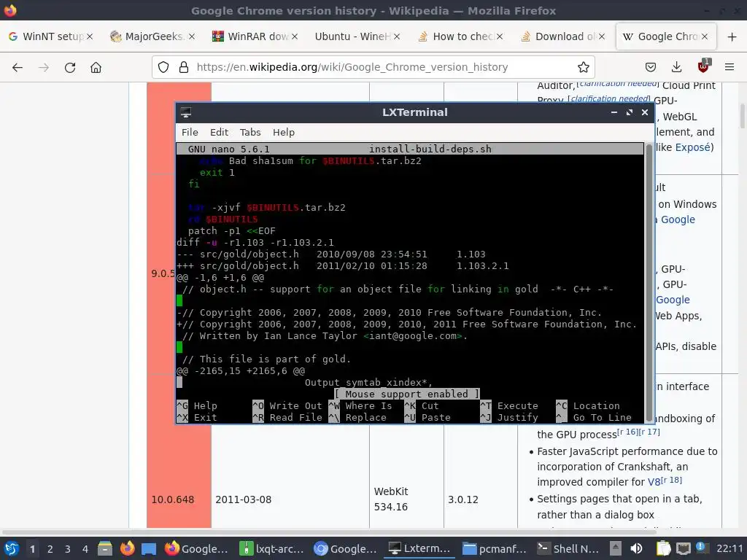Open pcmanfm taskbar window
Viewport: 747px width, 560px height.
(495, 548)
